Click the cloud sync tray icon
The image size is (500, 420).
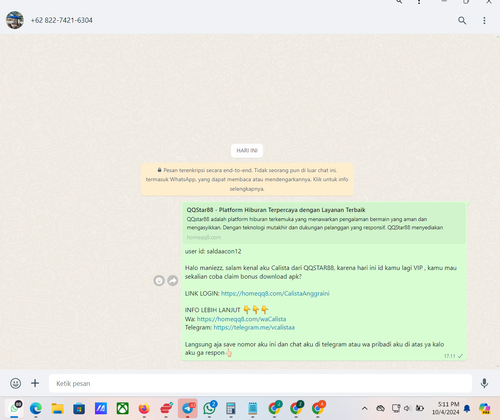pos(380,408)
